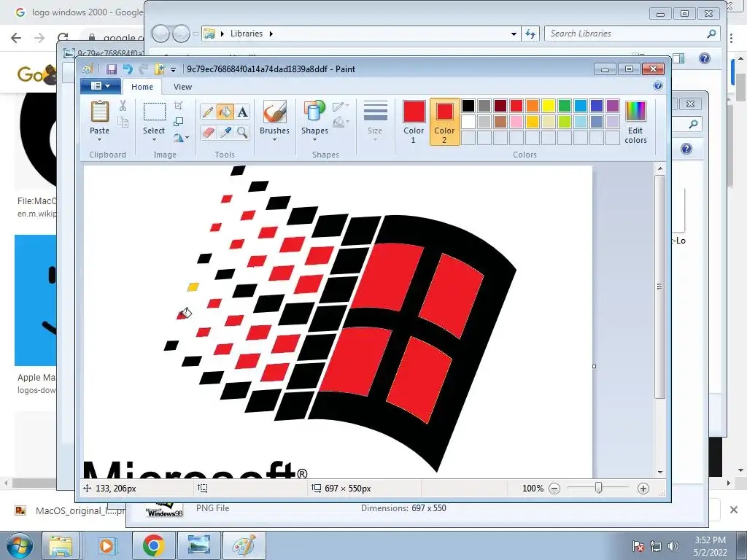Image resolution: width=747 pixels, height=560 pixels.
Task: Activate the Color 1 foreground selector
Action: 414,122
